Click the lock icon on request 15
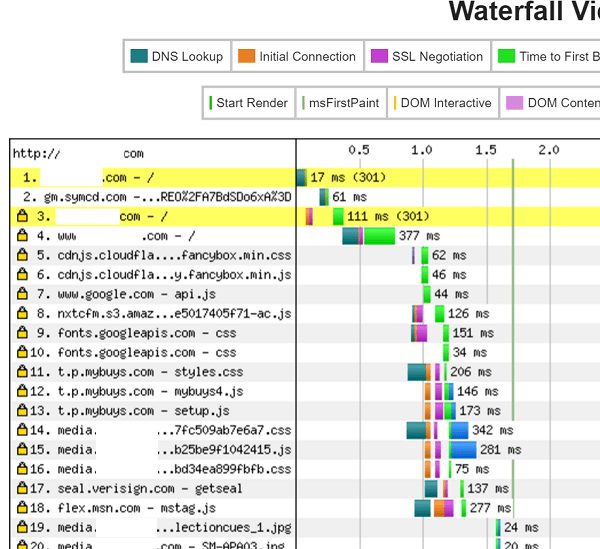The height and width of the screenshot is (549, 600). coord(23,449)
